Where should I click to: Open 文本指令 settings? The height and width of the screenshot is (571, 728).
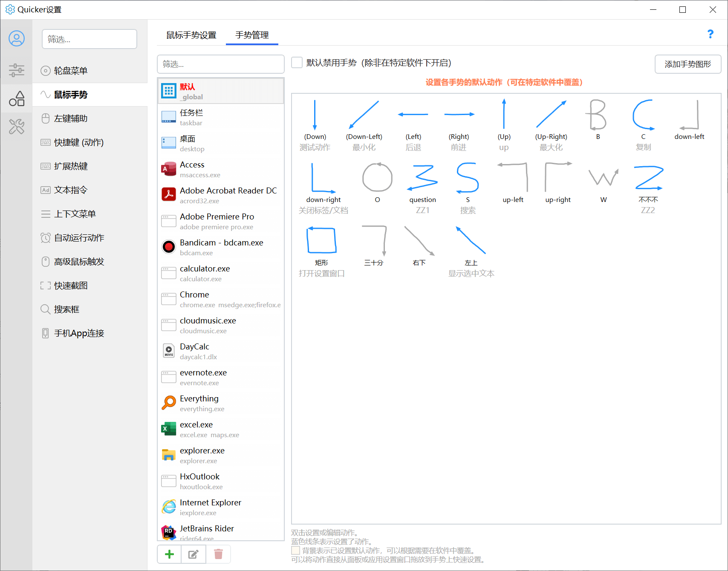coord(90,190)
